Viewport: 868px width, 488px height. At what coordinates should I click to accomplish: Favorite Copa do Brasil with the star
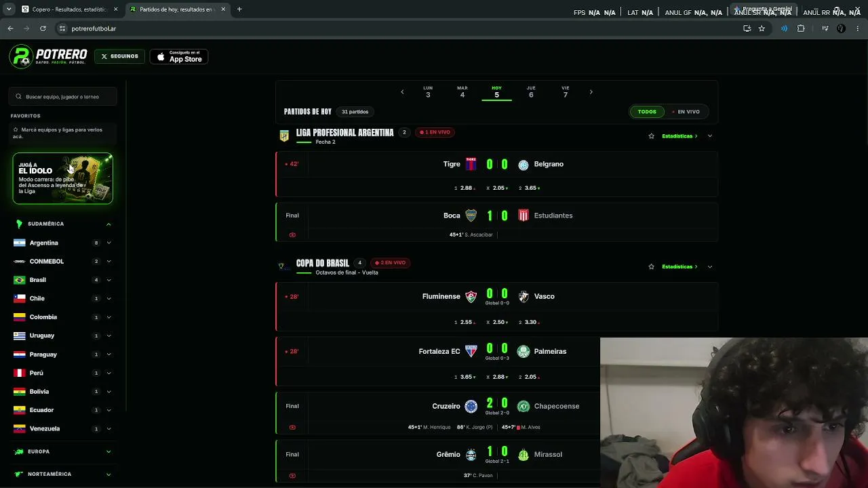[652, 267]
